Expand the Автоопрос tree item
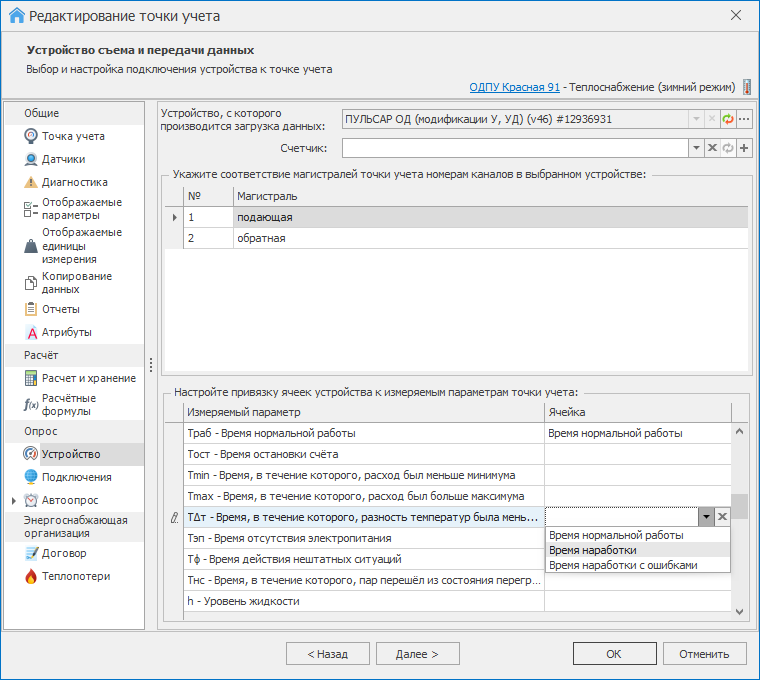The image size is (760, 680). (13, 500)
